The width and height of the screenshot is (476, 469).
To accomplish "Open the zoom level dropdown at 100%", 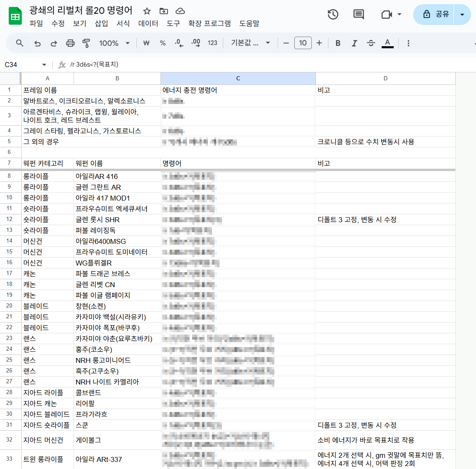I will 114,43.
